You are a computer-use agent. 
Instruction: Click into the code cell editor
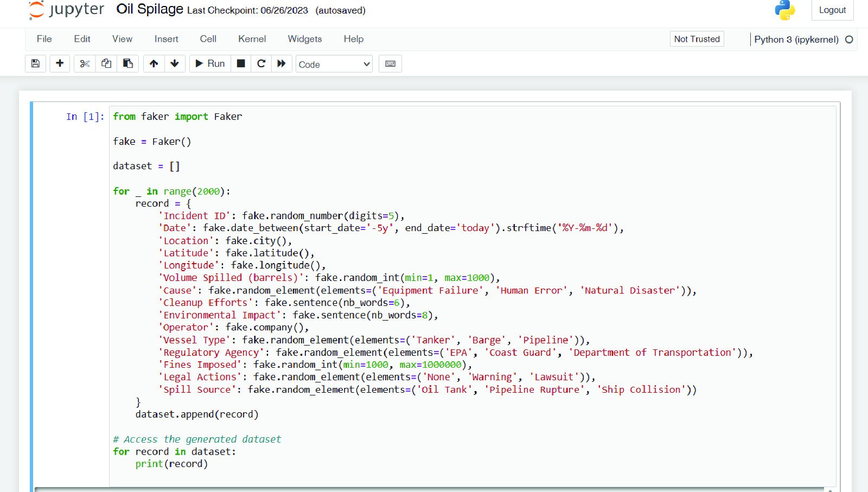(x=472, y=296)
